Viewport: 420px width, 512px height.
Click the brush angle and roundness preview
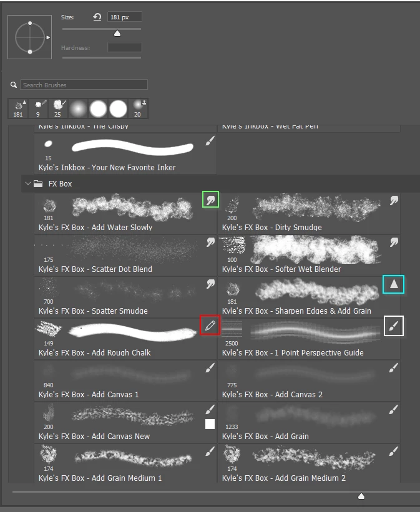(30, 37)
